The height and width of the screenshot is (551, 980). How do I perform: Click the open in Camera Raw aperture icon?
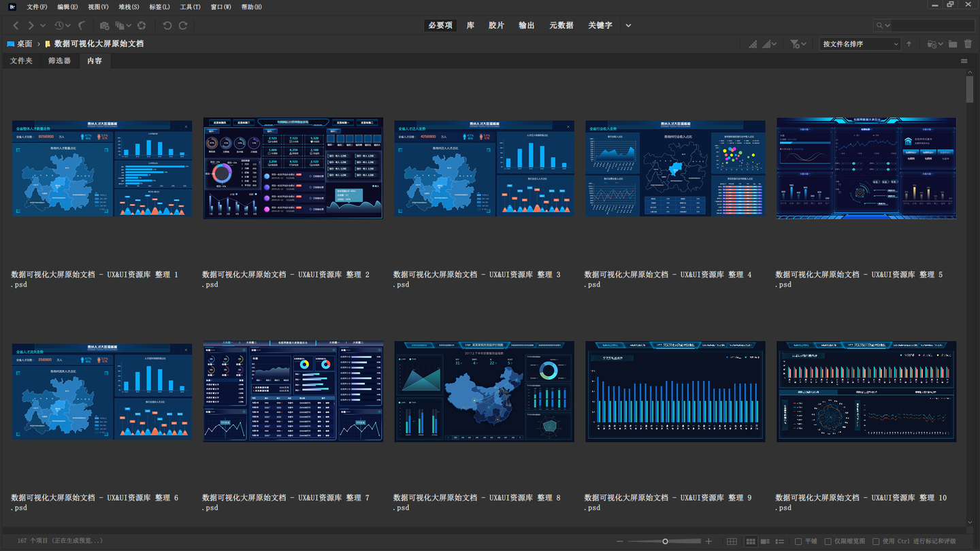142,26
